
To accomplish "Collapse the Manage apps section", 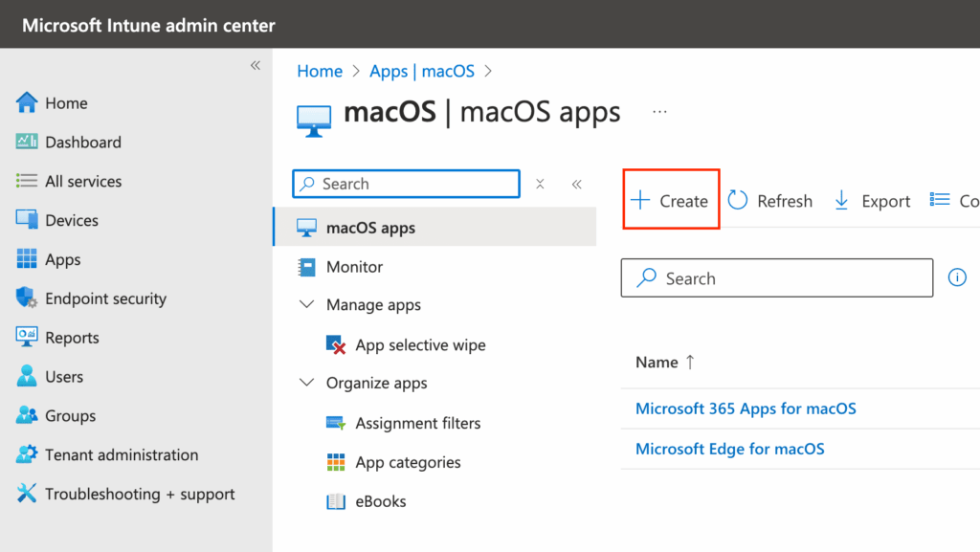I will click(x=306, y=304).
